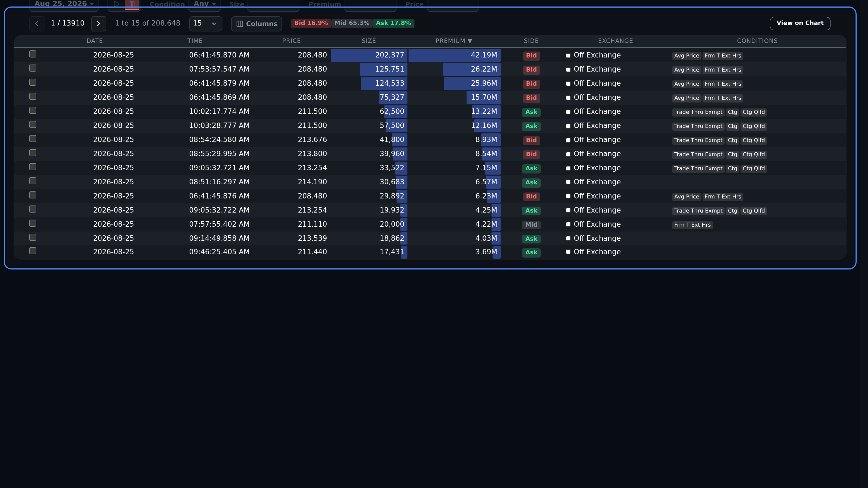Check the row at 10:02:17.774 AM

click(33, 110)
